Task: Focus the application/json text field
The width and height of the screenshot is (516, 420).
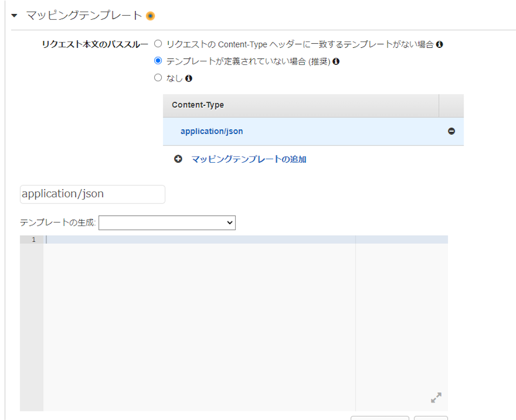Action: point(93,194)
